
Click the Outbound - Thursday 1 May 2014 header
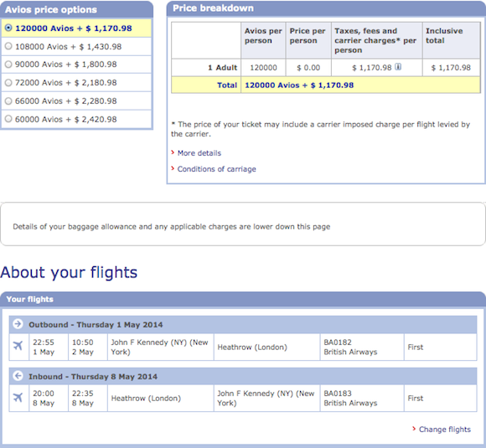(x=243, y=324)
